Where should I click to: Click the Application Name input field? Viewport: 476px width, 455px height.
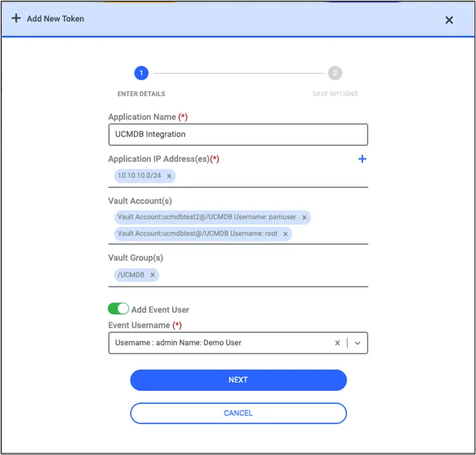238,134
